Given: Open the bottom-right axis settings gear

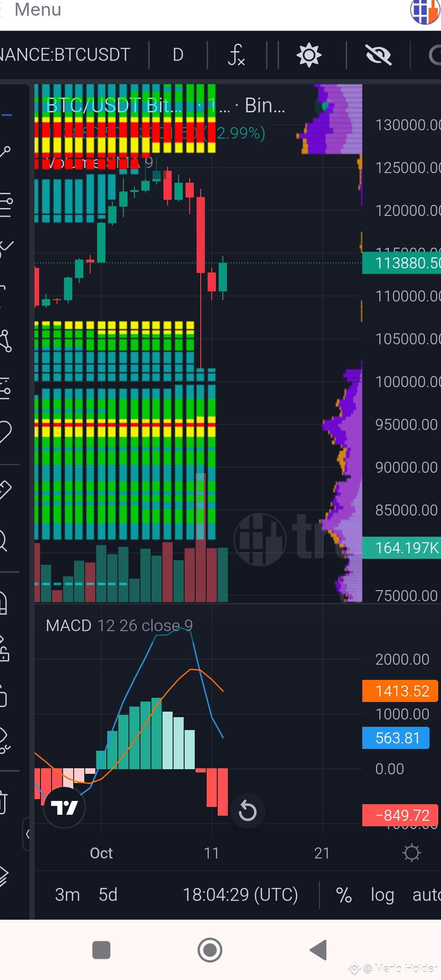Looking at the screenshot, I should pyautogui.click(x=412, y=852).
